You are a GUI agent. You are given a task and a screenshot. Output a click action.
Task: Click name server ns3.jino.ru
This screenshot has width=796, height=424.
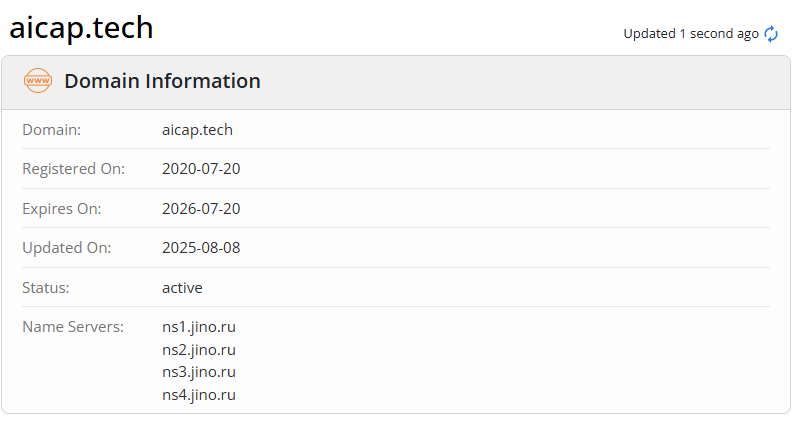pos(199,372)
